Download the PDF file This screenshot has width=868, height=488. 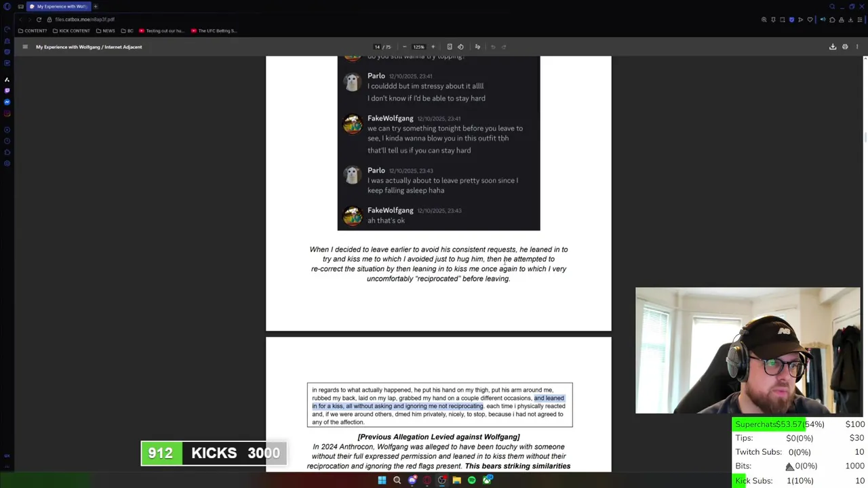tap(833, 47)
